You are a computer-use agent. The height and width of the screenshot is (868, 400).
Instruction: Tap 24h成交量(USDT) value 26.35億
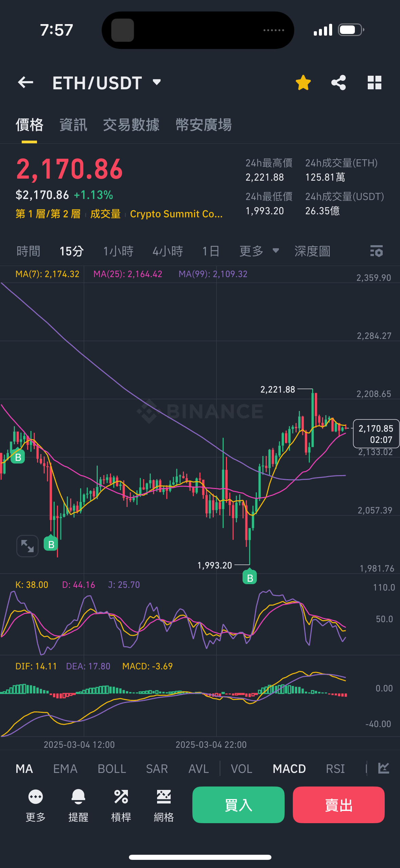pos(322,211)
